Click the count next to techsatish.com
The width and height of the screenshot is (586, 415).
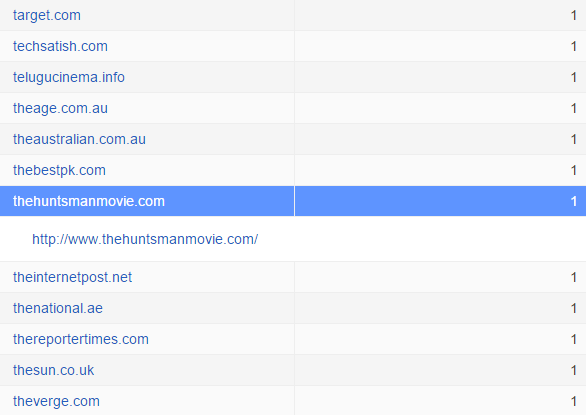pyautogui.click(x=574, y=46)
